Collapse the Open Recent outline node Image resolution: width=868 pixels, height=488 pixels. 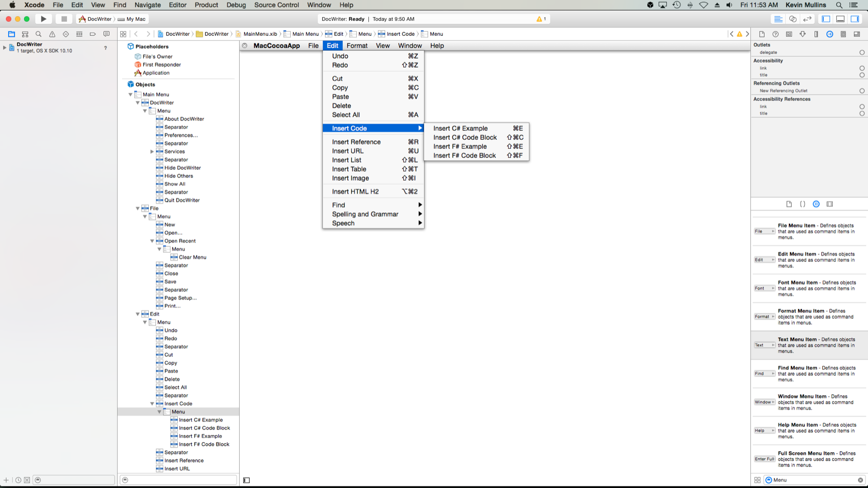click(152, 241)
